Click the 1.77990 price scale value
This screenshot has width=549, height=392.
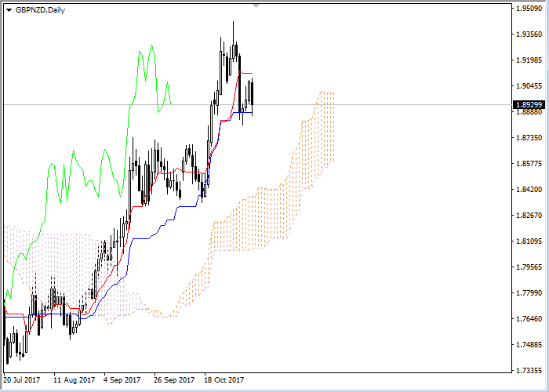[529, 293]
